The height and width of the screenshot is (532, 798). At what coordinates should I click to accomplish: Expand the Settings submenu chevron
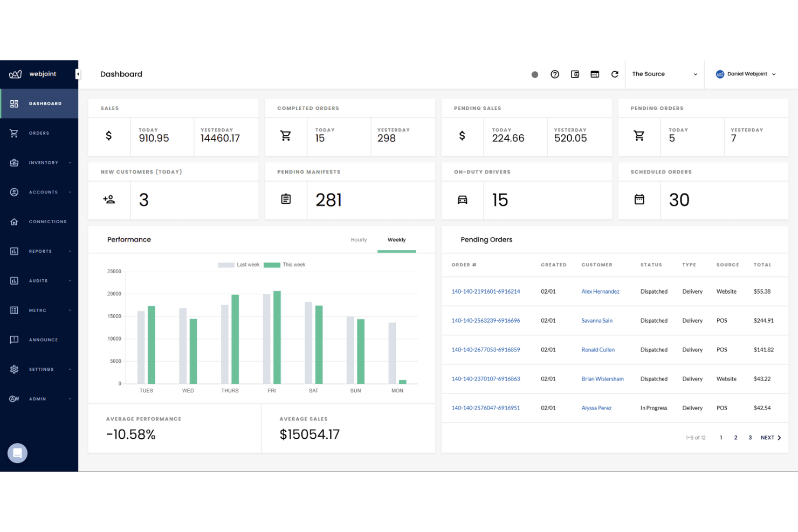pyautogui.click(x=70, y=370)
